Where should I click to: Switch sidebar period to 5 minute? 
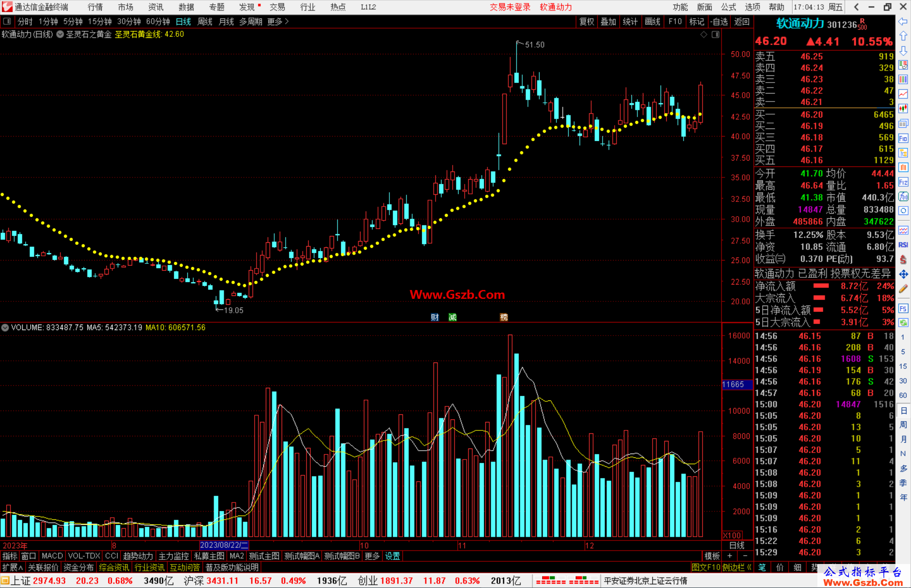903,352
